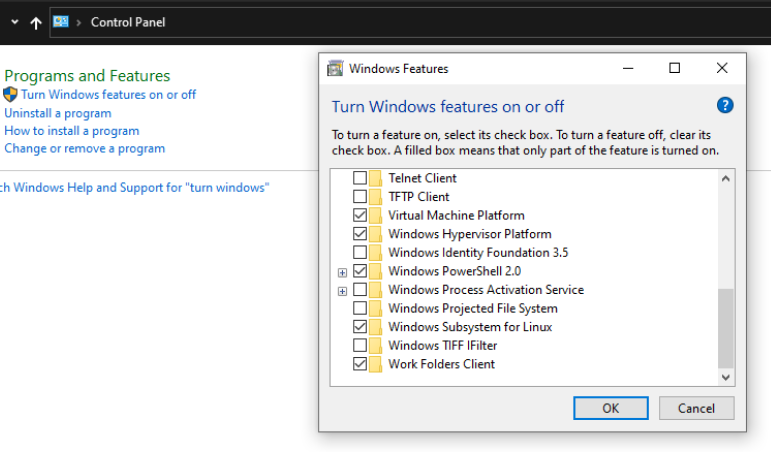This screenshot has width=771, height=454.
Task: Expand the Windows PowerShell 2.0 tree node
Action: click(x=342, y=272)
